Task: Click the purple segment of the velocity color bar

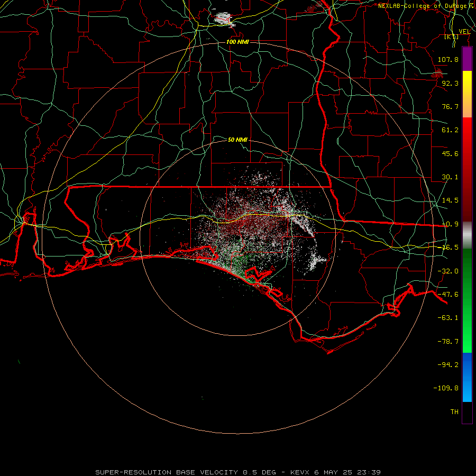Action: 467,59
